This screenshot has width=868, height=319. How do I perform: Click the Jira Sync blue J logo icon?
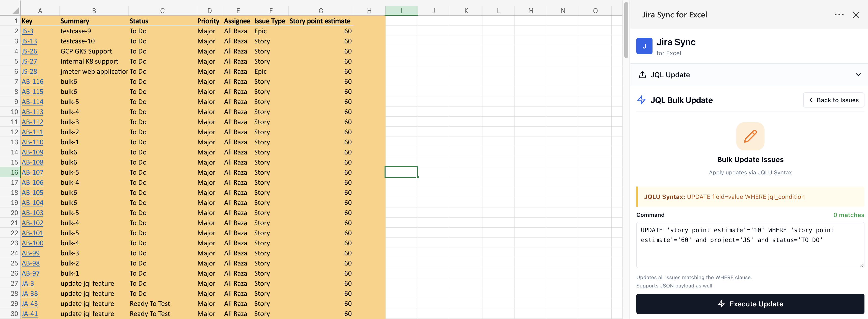coord(644,46)
